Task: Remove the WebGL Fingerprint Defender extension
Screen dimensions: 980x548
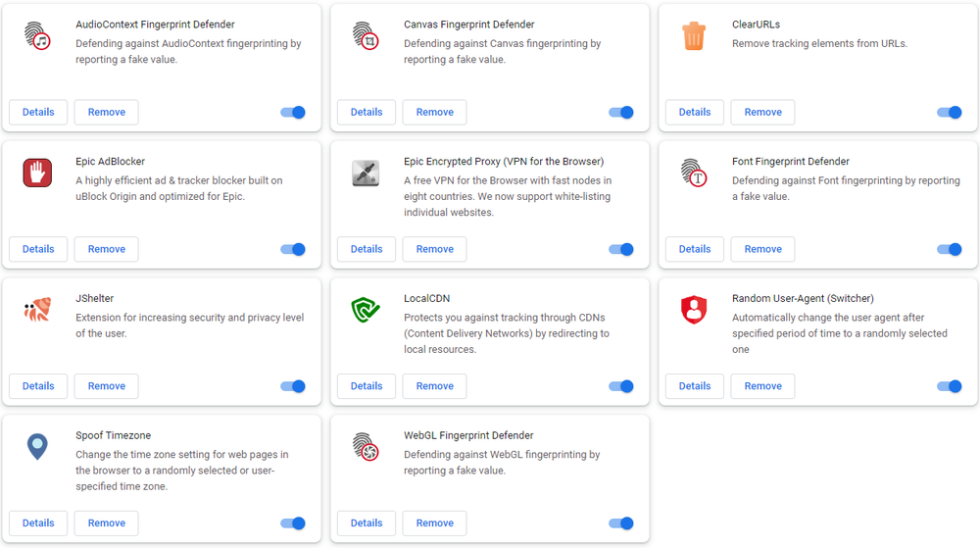Action: [434, 523]
